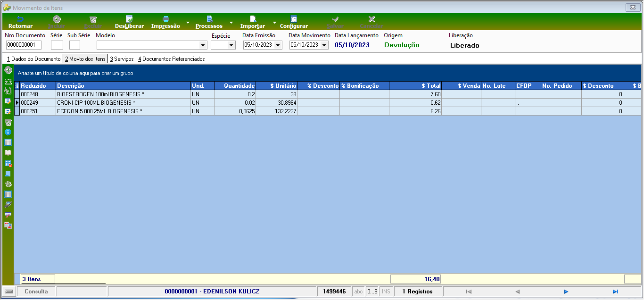Viewport: 644px width, 300px height.
Task: Click the Processos toolbar icon
Action: [209, 19]
